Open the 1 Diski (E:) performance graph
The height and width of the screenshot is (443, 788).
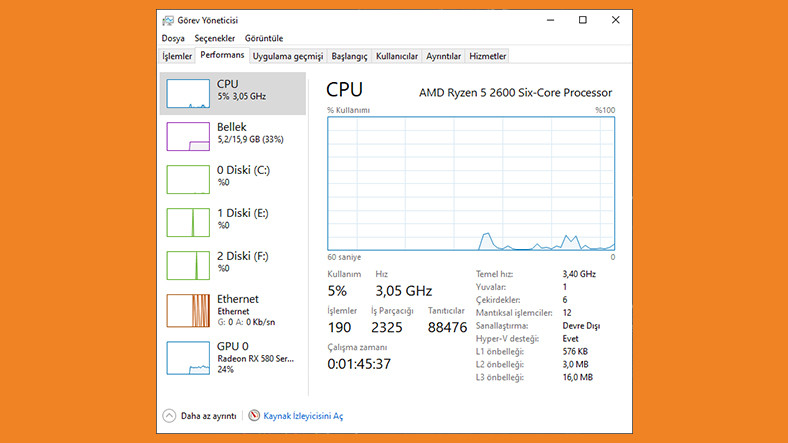coord(188,222)
